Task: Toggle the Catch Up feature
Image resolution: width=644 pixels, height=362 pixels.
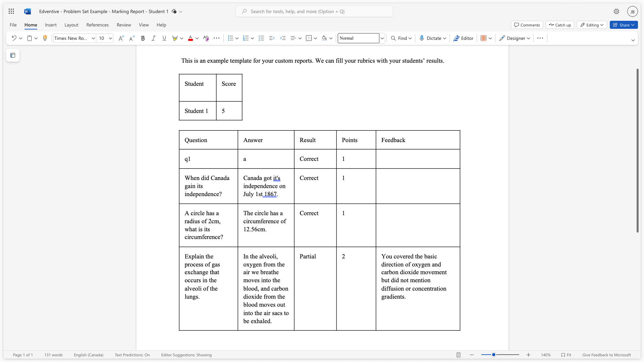Action: [x=559, y=25]
